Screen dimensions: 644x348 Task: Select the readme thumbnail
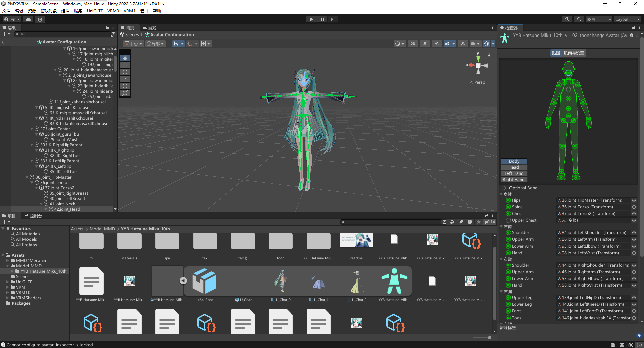coord(356,240)
